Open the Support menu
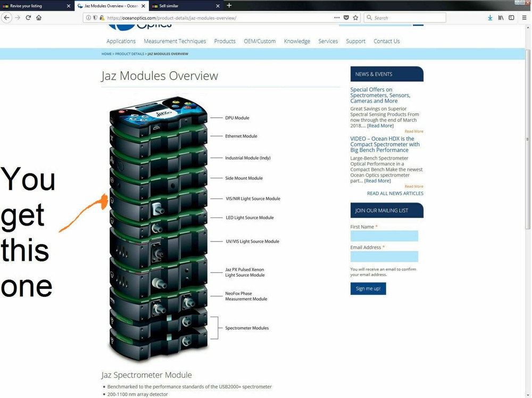This screenshot has width=532, height=398. pyautogui.click(x=355, y=41)
